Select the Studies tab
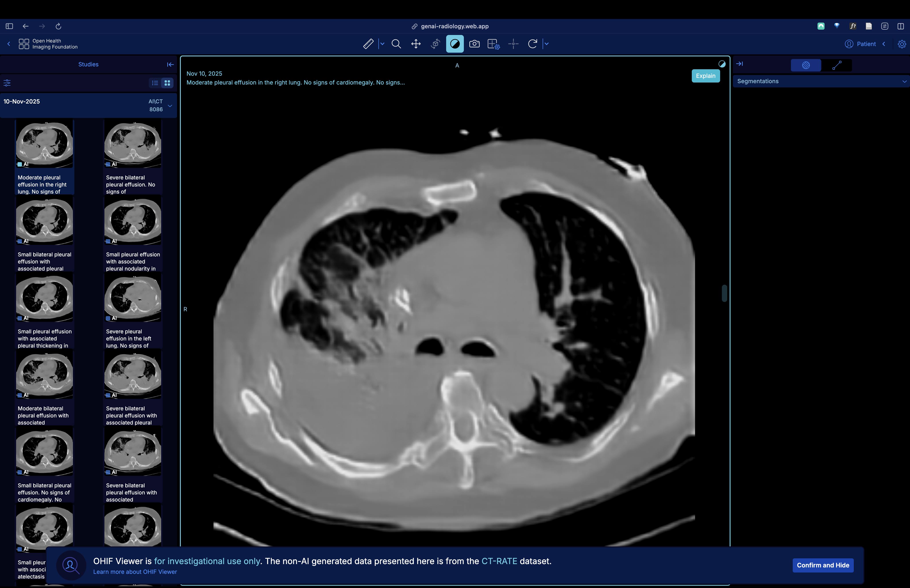The image size is (910, 588). [88, 64]
